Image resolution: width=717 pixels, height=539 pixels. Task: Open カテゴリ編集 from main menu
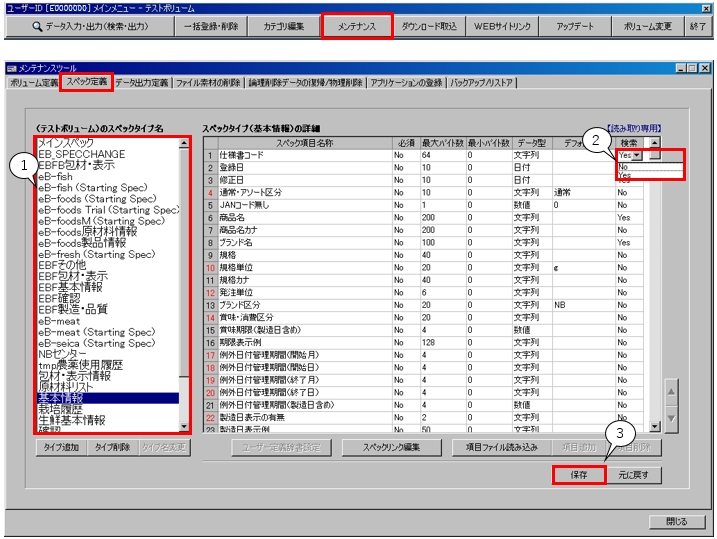click(284, 27)
